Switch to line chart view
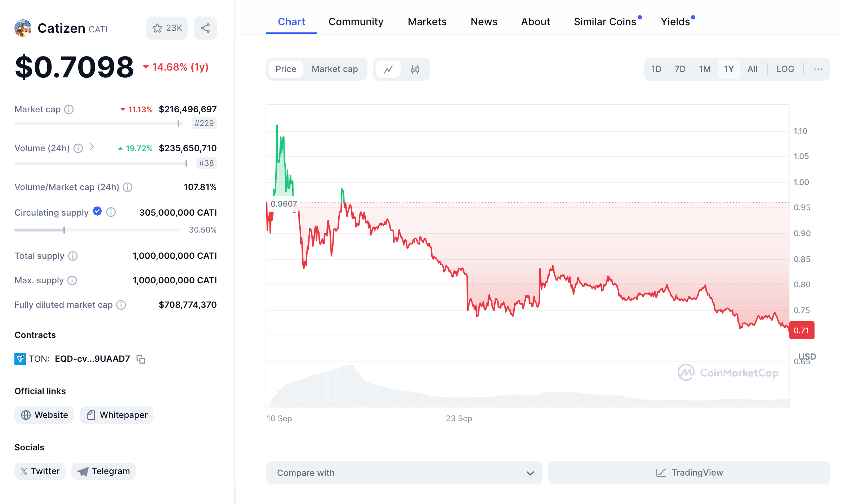Screen dimensions: 843x504 (x=388, y=69)
